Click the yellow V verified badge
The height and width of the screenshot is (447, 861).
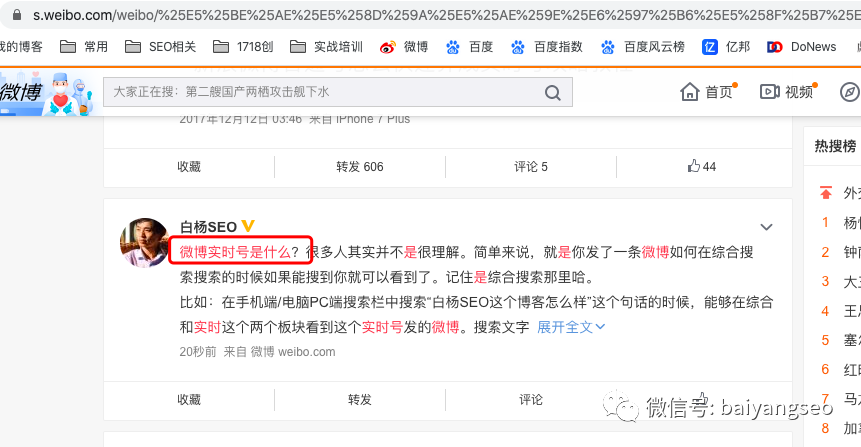(248, 227)
